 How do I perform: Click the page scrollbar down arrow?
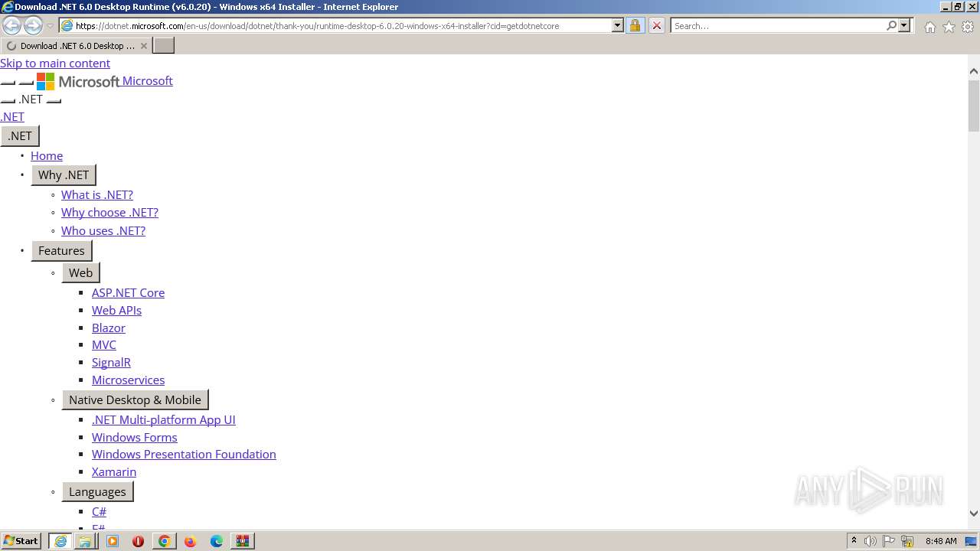974,514
